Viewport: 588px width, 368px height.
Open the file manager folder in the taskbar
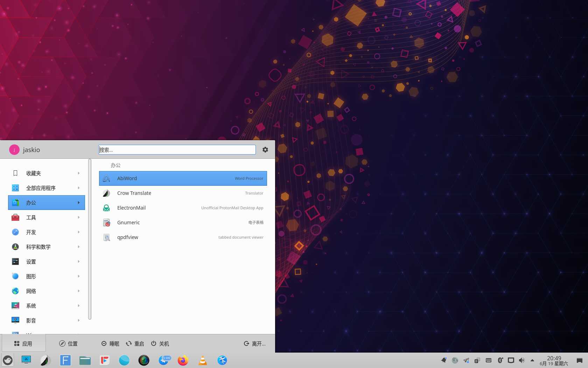pos(85,360)
